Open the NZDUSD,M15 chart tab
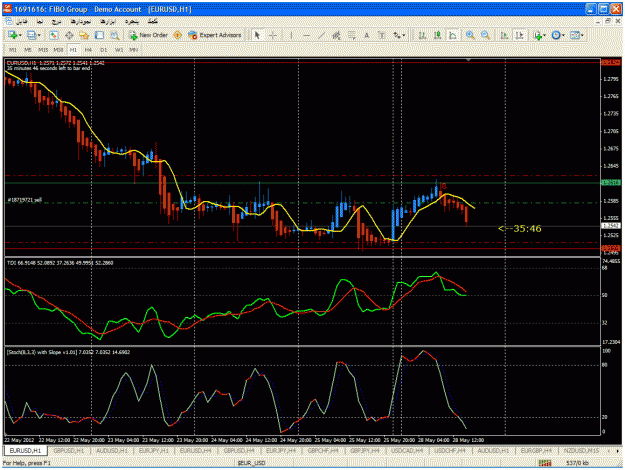Image resolution: width=625 pixels, height=470 pixels. [582, 450]
